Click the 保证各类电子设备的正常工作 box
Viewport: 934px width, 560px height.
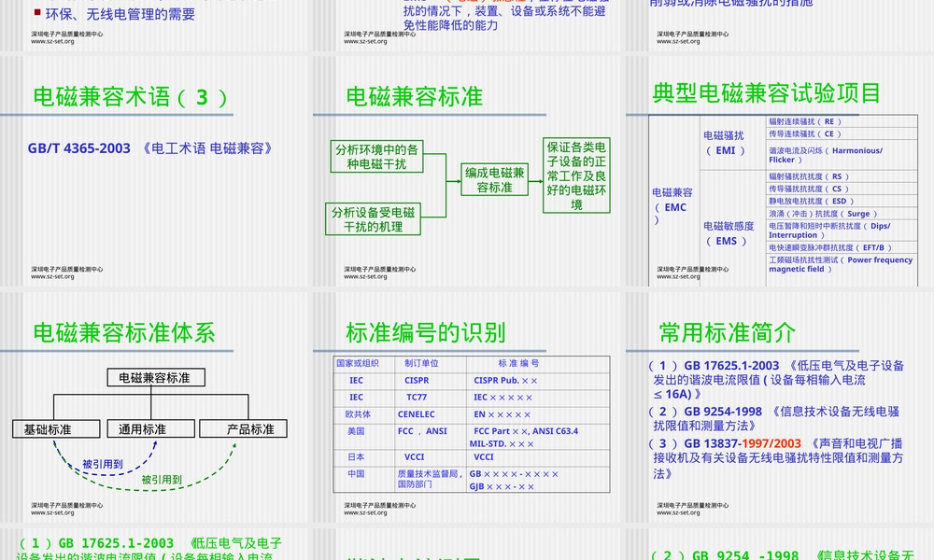(576, 175)
